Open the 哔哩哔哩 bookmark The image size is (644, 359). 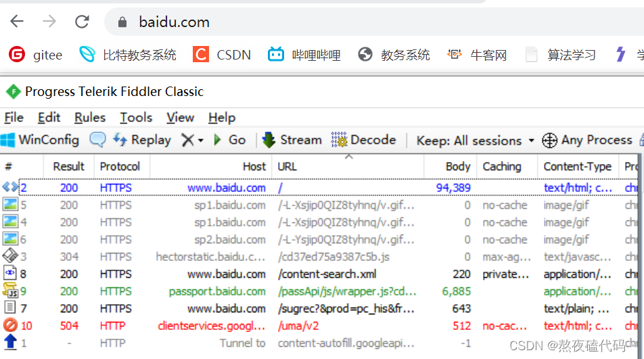click(304, 55)
